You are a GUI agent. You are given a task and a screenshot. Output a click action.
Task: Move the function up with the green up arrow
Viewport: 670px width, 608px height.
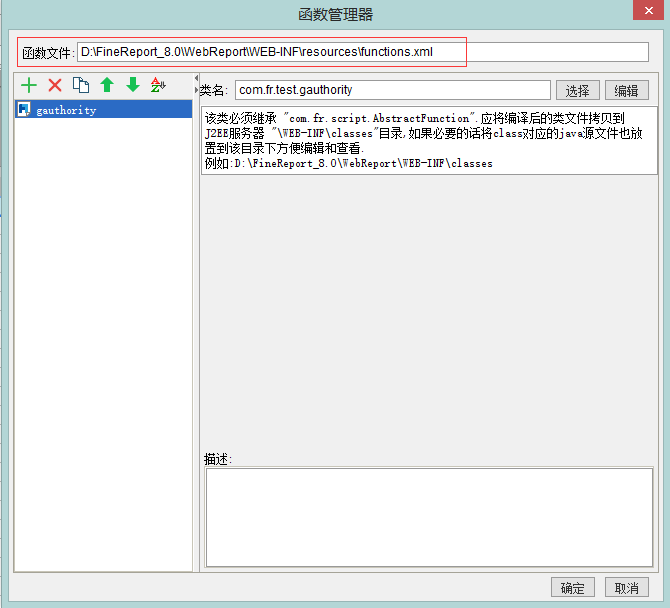coord(107,85)
